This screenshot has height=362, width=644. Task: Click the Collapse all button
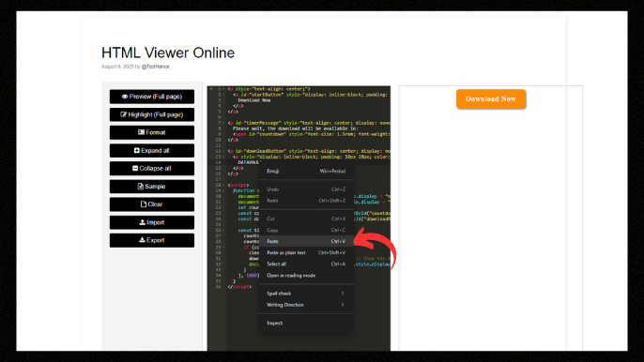[151, 168]
